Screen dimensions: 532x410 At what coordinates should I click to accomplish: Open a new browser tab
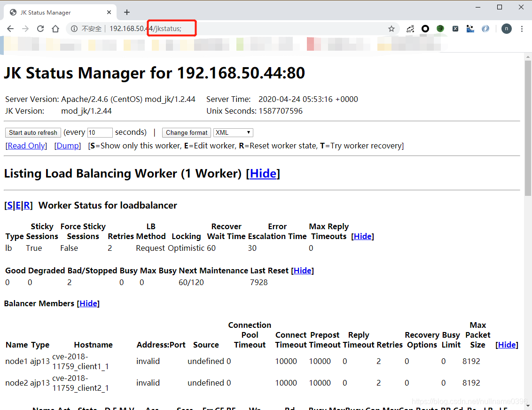tap(127, 12)
